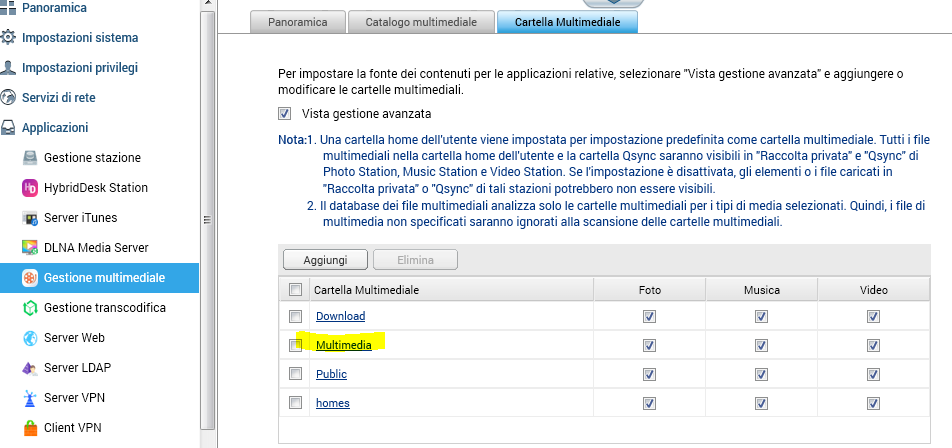
Task: Switch to the Catalogo multimediale tab
Action: click(x=420, y=21)
